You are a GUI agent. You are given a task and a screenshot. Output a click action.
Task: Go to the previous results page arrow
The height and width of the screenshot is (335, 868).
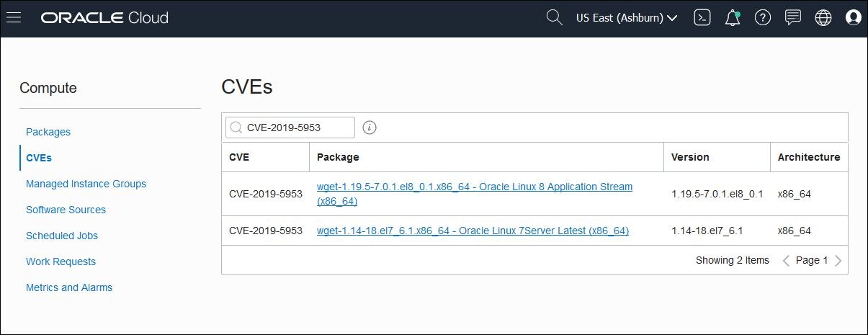(786, 261)
